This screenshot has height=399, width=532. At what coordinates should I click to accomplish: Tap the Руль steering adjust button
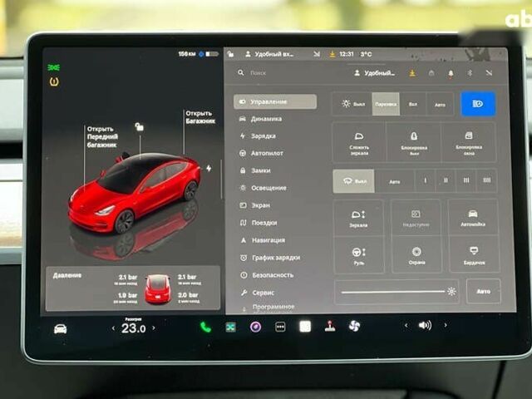pos(359,256)
